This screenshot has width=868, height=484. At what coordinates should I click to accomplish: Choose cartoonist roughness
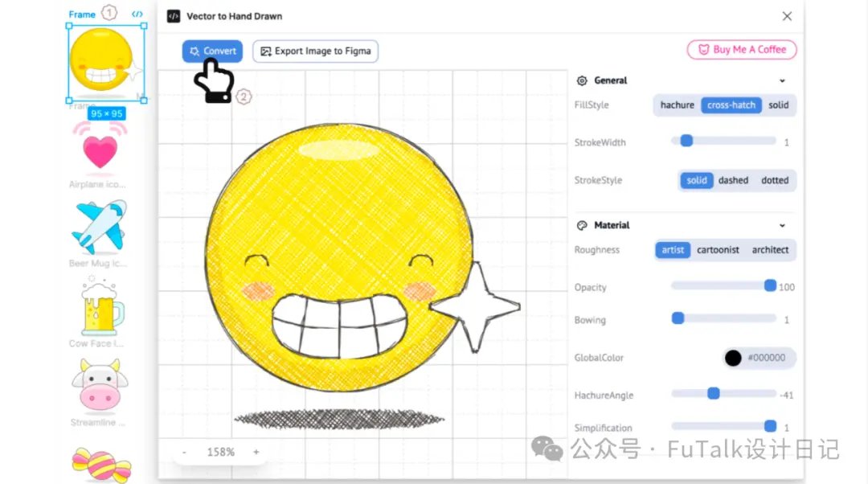[718, 250]
